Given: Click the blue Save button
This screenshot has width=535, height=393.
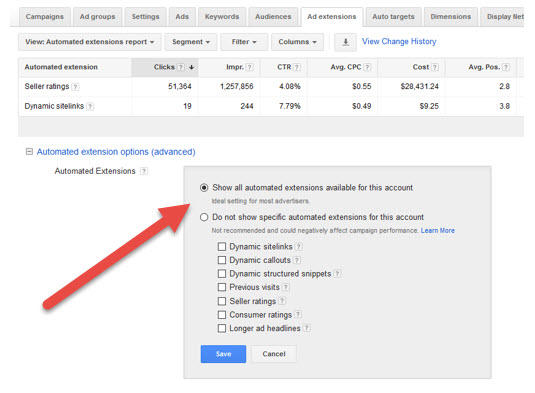Looking at the screenshot, I should [223, 354].
